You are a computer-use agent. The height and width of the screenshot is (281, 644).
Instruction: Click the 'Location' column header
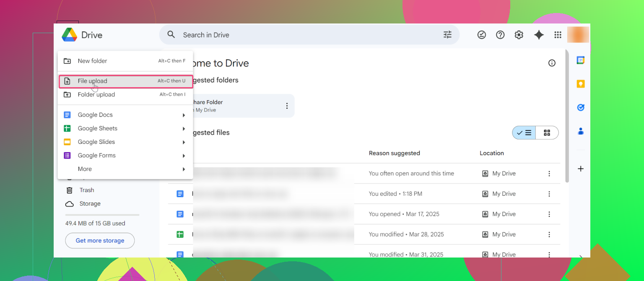(x=492, y=153)
